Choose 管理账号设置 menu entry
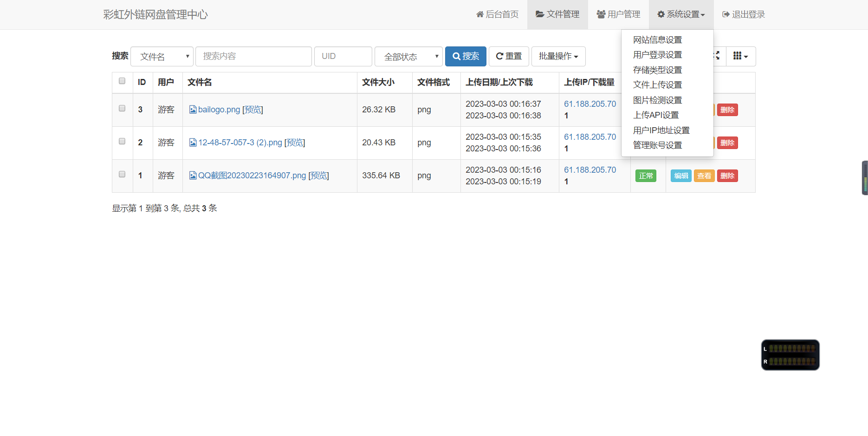This screenshot has height=436, width=868. pos(657,145)
